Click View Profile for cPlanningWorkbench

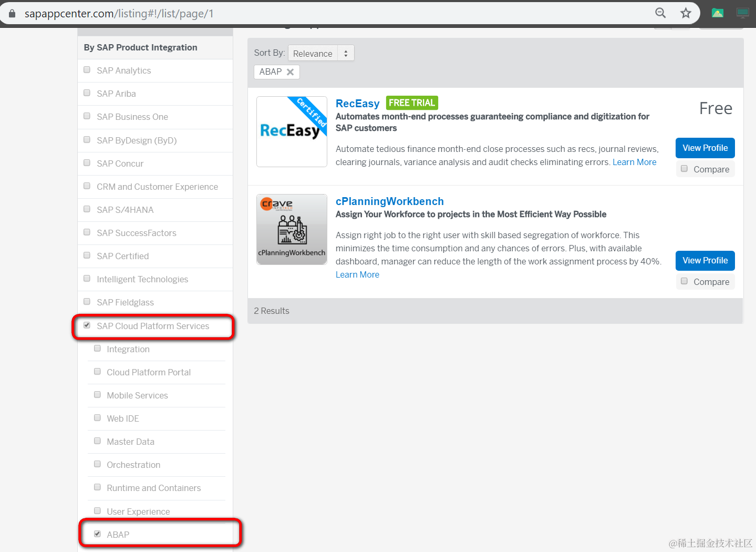(705, 261)
